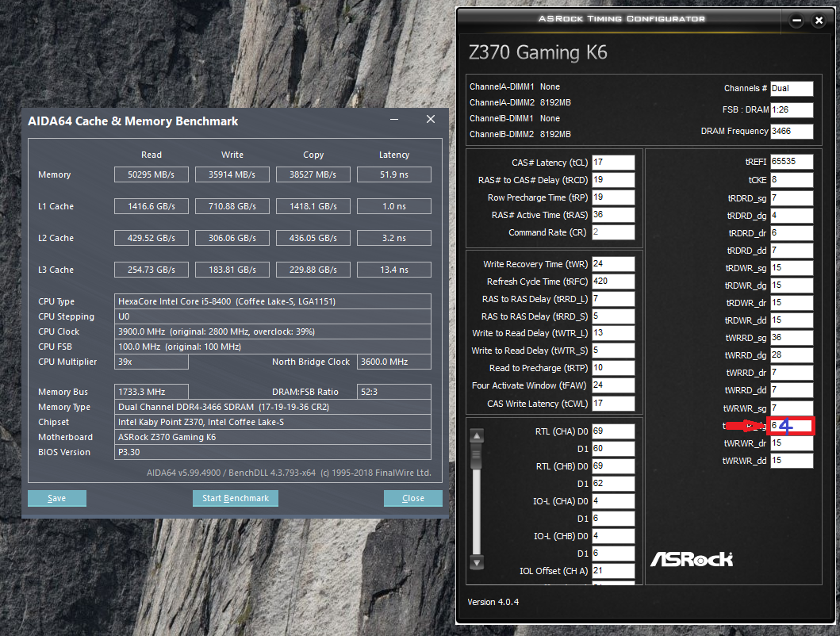Click the tWRWR_sg field
This screenshot has height=636, width=840.
(x=792, y=408)
